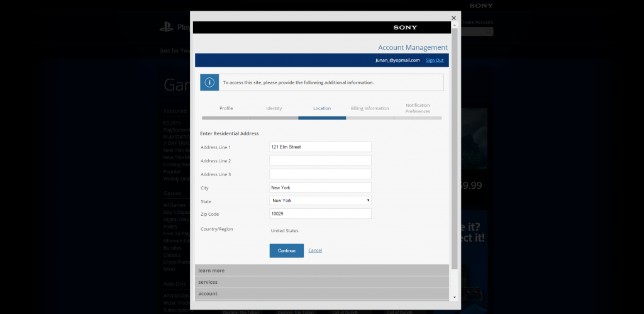The image size is (644, 314).
Task: Click into the Address Line 1 field
Action: [320, 147]
